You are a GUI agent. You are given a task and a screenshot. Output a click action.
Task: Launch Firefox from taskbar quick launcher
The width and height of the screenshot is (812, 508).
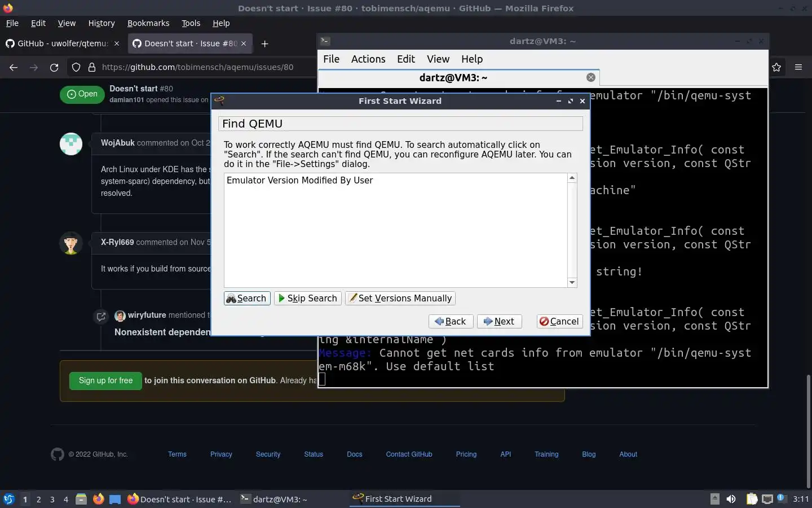98,499
